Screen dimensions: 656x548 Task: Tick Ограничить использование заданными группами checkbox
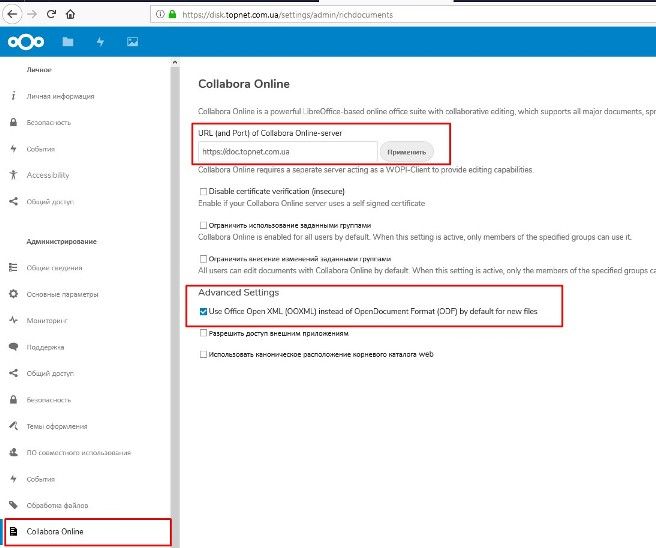(203, 225)
